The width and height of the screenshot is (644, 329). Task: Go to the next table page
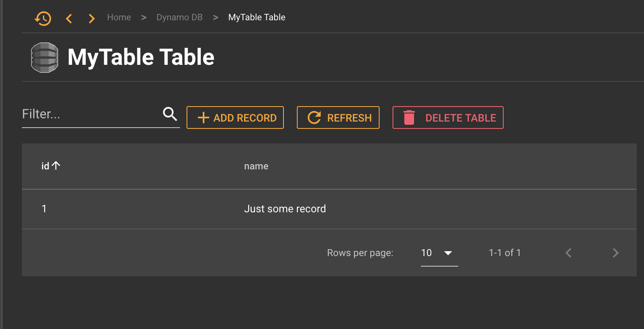(x=616, y=253)
